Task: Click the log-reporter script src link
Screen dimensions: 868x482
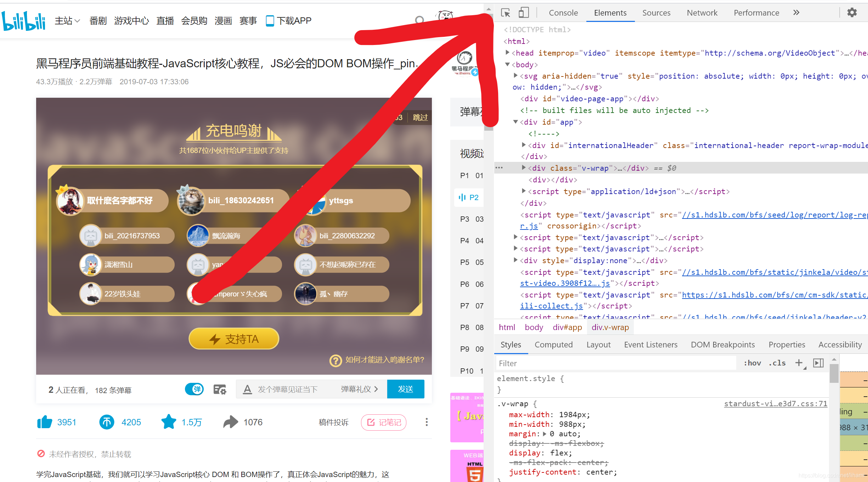Action: click(775, 215)
